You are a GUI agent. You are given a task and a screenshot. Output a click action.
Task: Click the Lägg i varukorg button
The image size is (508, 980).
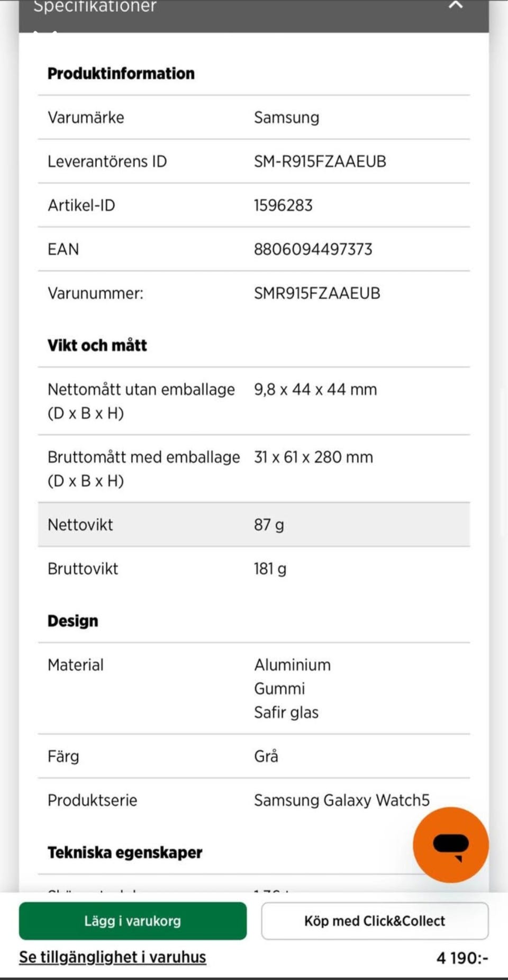pos(133,921)
